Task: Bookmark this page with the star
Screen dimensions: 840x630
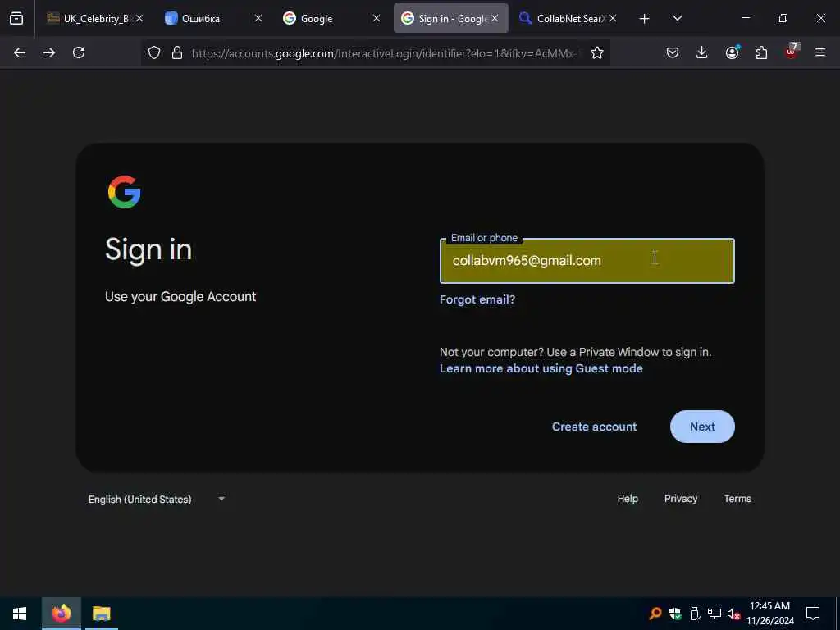Action: pos(597,52)
